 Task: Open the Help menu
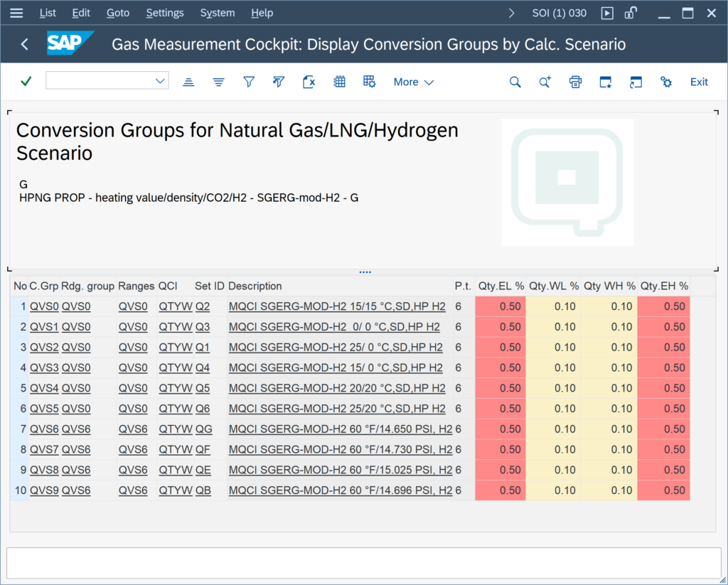262,13
